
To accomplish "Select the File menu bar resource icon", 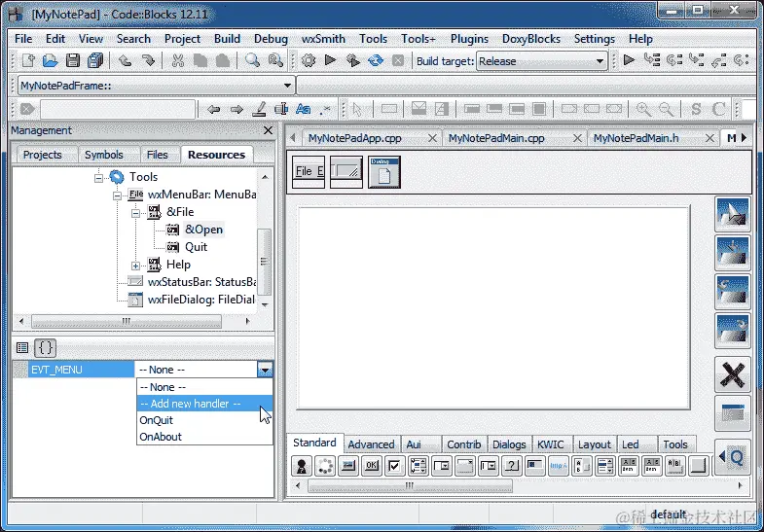I will tap(309, 172).
